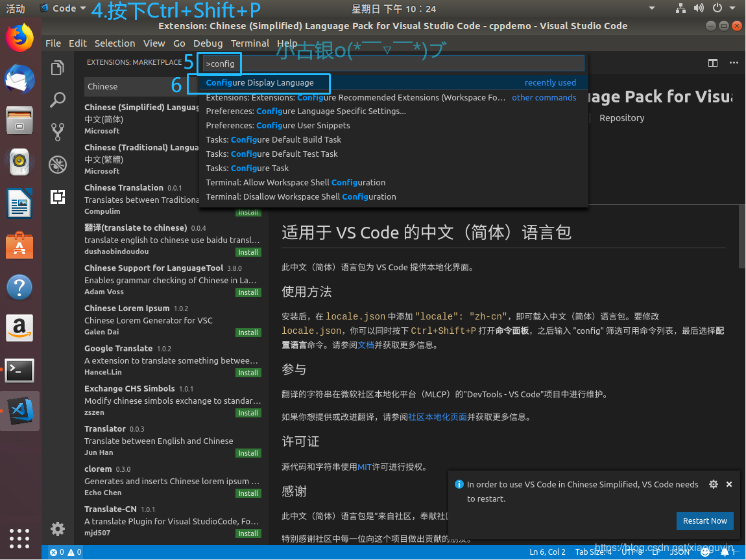The width and height of the screenshot is (746, 560).
Task: Open the 文档 documentation link
Action: point(366,345)
